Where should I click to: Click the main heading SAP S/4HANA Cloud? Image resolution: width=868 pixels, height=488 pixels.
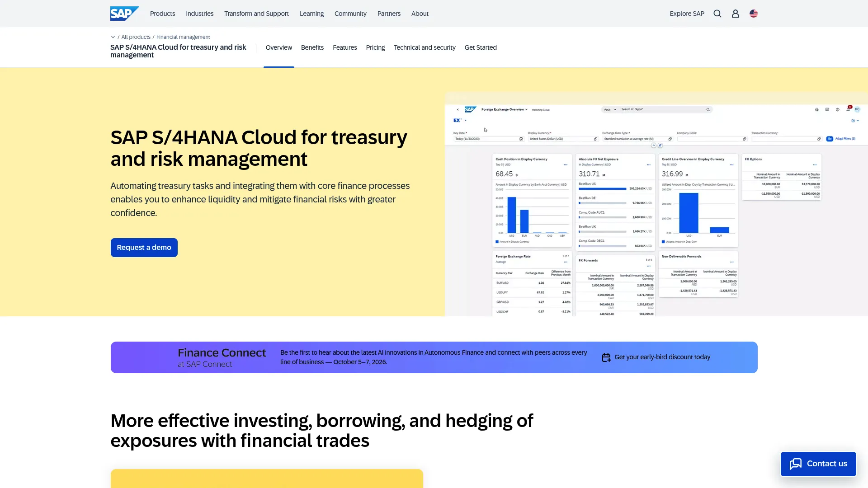[x=259, y=148]
